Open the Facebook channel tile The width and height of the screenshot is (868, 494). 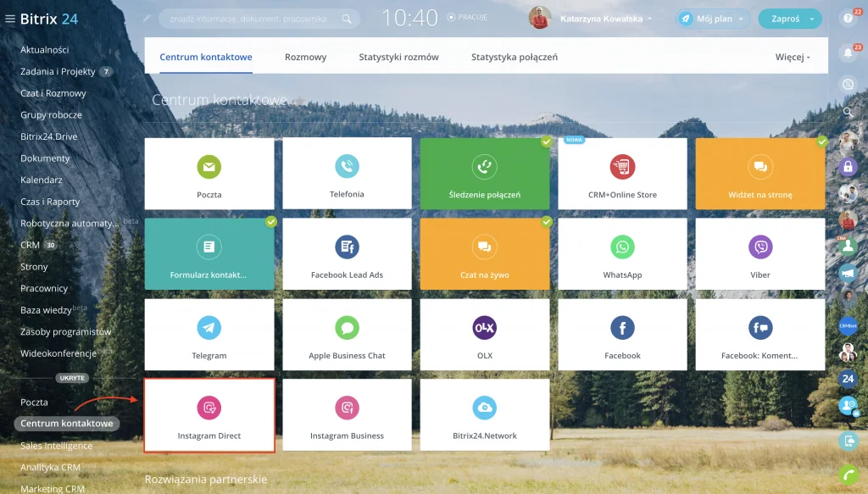(622, 335)
